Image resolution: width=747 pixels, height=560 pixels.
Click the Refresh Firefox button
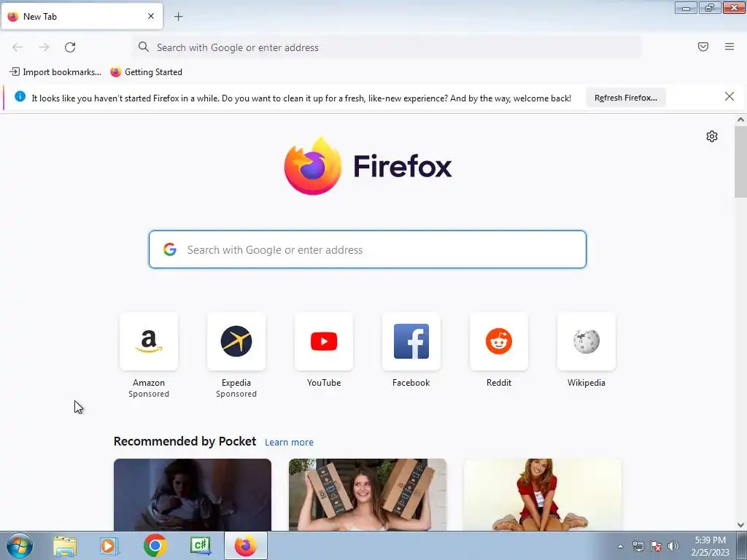(x=625, y=98)
